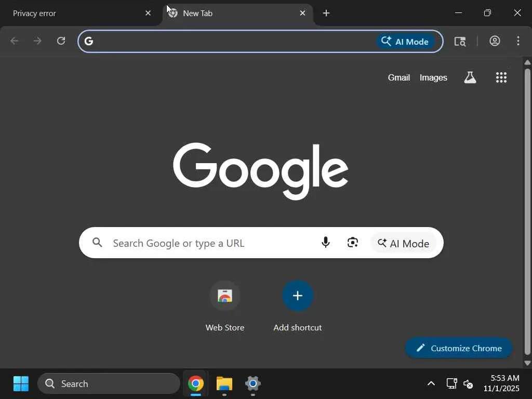Open a new tab with plus button
Viewport: 532px width, 399px height.
(326, 13)
